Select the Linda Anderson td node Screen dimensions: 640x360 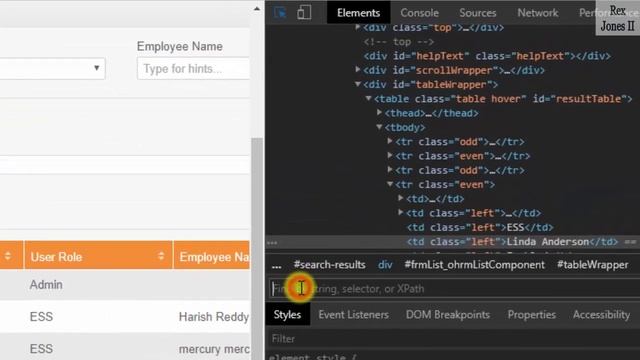click(x=512, y=242)
